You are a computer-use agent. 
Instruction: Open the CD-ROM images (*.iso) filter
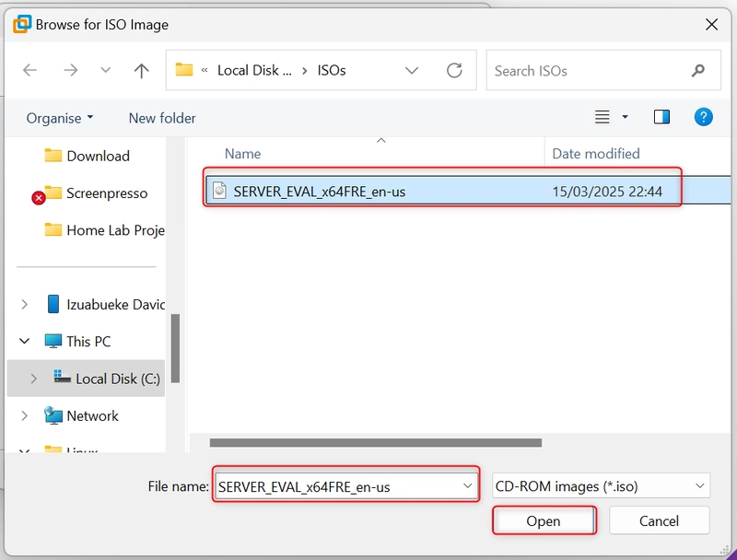coord(602,485)
